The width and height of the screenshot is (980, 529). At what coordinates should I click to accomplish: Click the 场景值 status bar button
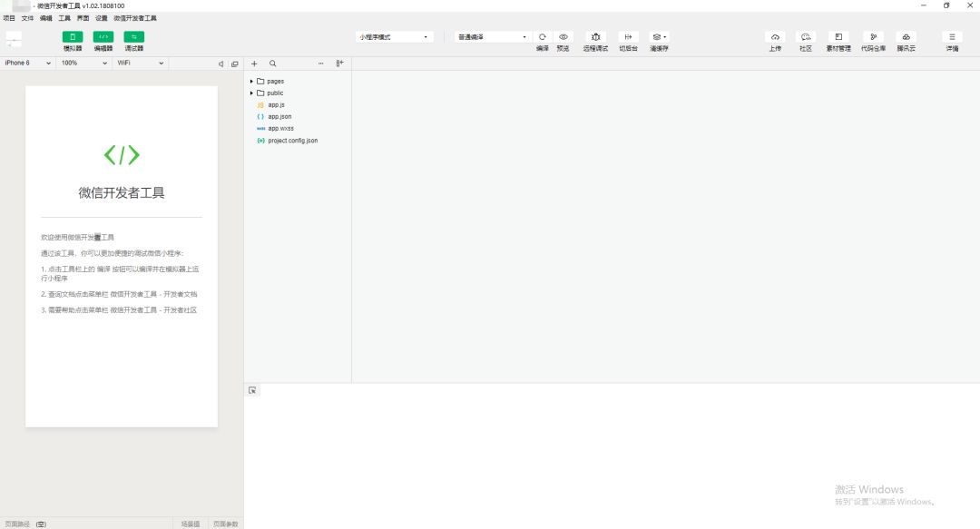(x=190, y=524)
